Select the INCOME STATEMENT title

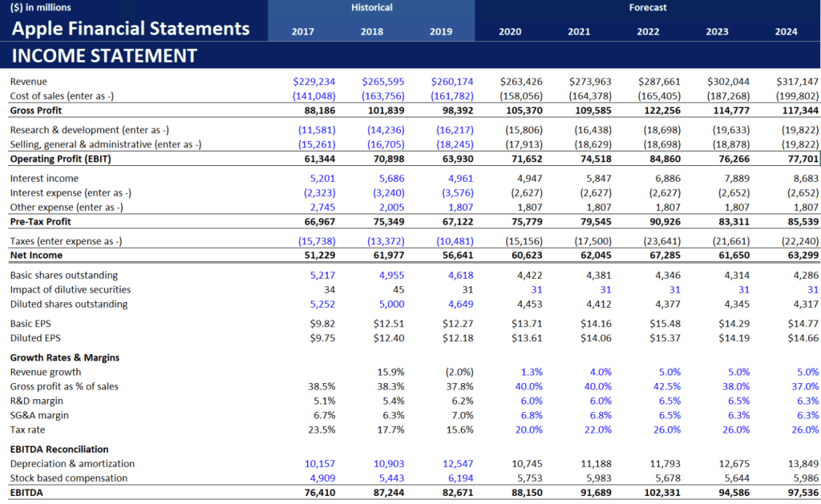[104, 56]
